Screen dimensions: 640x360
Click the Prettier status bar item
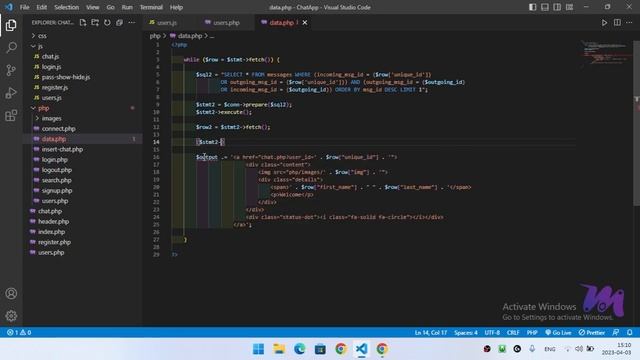tap(591, 333)
